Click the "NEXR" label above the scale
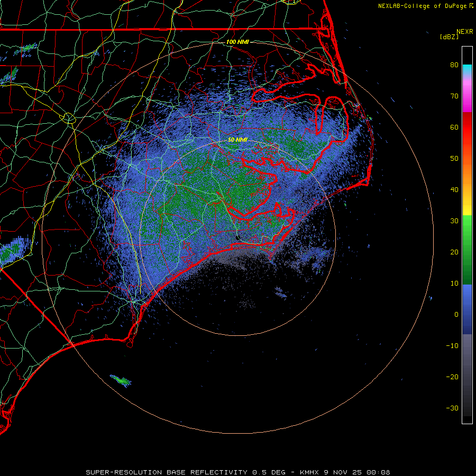Image resolution: width=476 pixels, height=476 pixels. [464, 32]
